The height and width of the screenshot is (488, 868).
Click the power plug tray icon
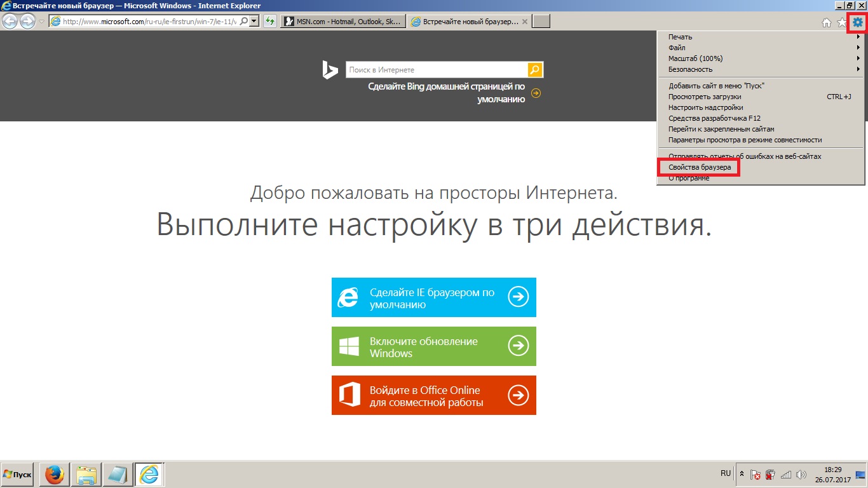[770, 475]
